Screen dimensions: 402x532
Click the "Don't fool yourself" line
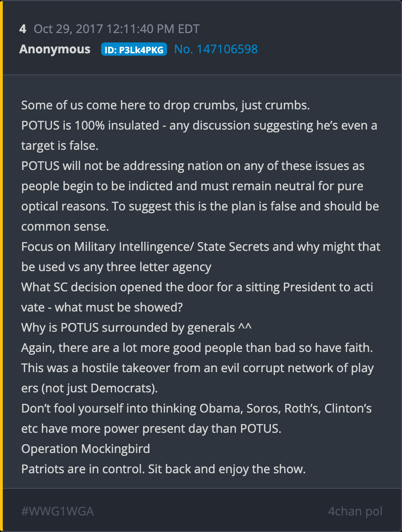(196, 408)
